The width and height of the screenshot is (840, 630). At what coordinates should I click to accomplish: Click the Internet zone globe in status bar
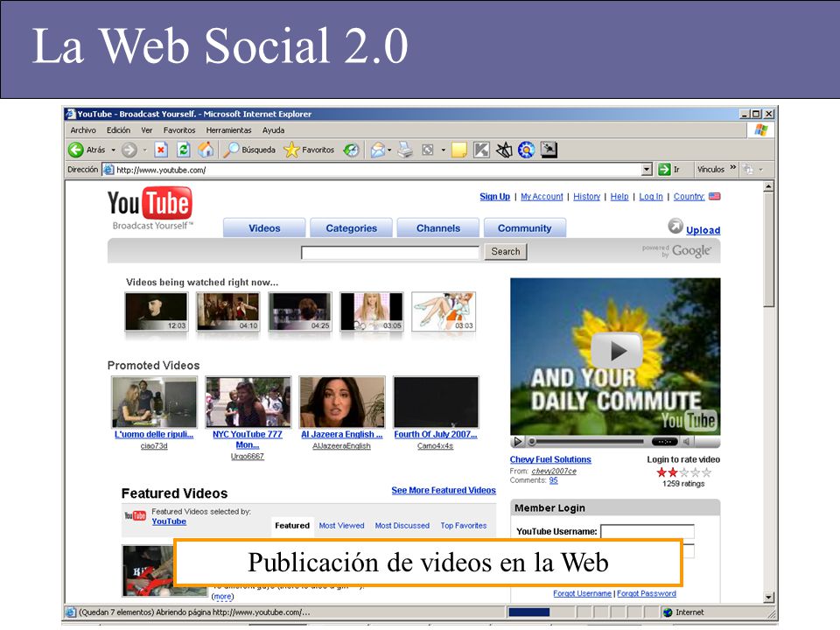(x=668, y=612)
